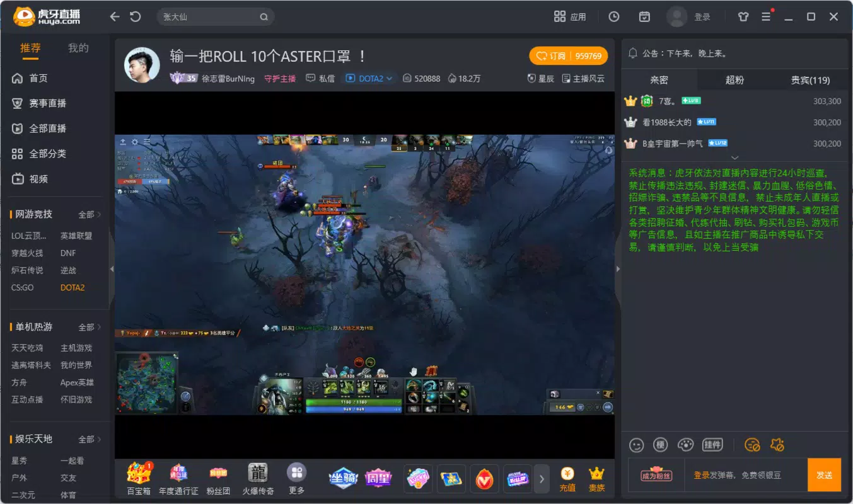This screenshot has width=853, height=504.
Task: Select the LUCKY gift icon
Action: pyautogui.click(x=418, y=479)
